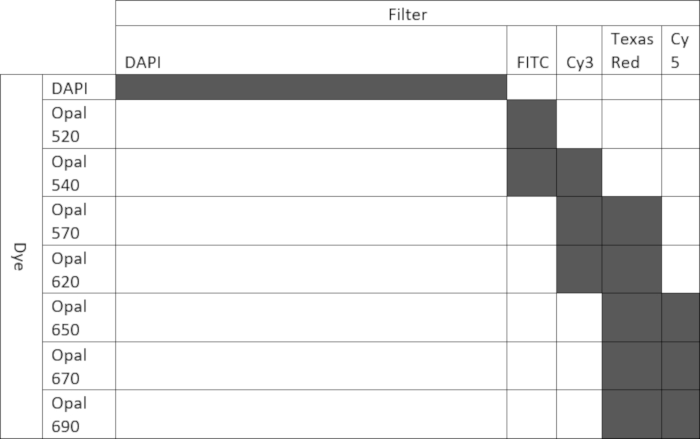700x439 pixels.
Task: Select the Opal 670 row label
Action: (78, 366)
